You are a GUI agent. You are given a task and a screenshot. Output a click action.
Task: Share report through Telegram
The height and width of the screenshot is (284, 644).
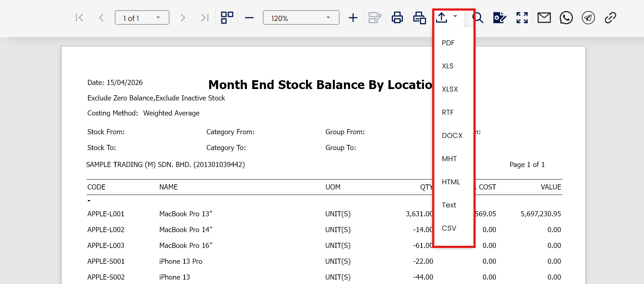click(588, 18)
